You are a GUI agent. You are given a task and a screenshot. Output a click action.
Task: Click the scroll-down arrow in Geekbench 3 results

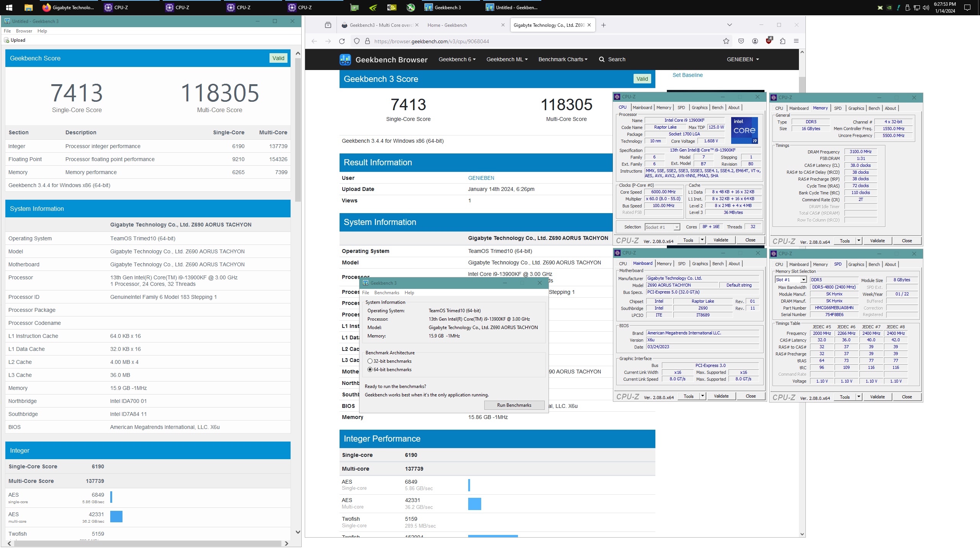click(x=298, y=532)
